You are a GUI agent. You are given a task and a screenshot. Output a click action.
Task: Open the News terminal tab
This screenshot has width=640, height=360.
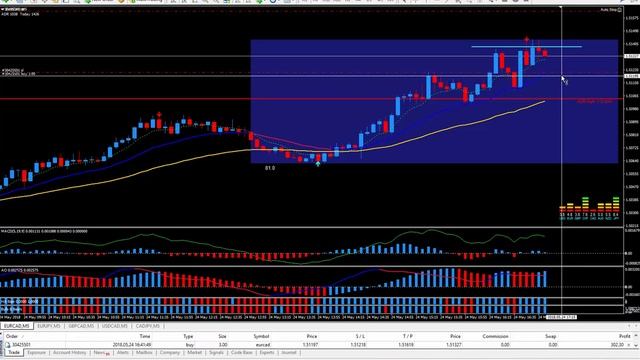coord(101,352)
